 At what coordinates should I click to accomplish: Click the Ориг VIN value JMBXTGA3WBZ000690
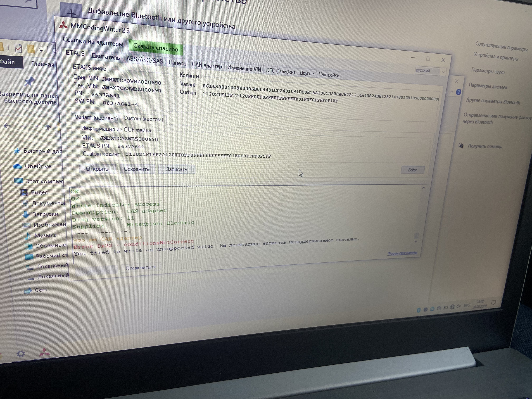(131, 81)
